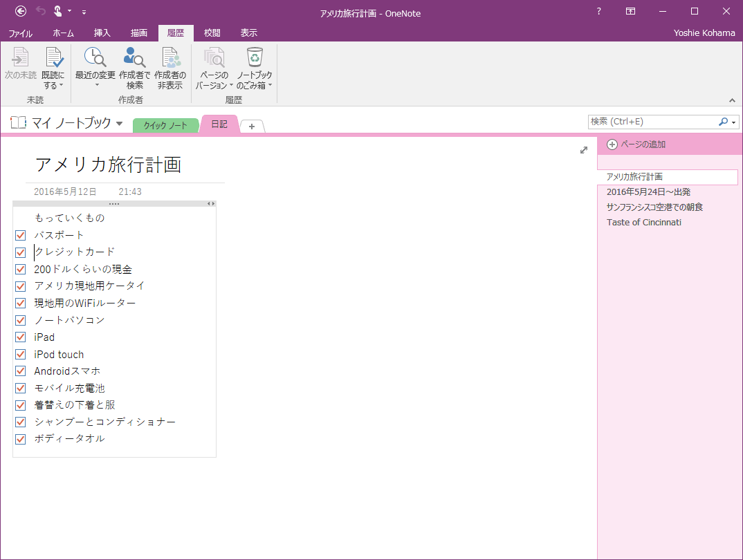Add a new section with plus tab

pyautogui.click(x=252, y=127)
